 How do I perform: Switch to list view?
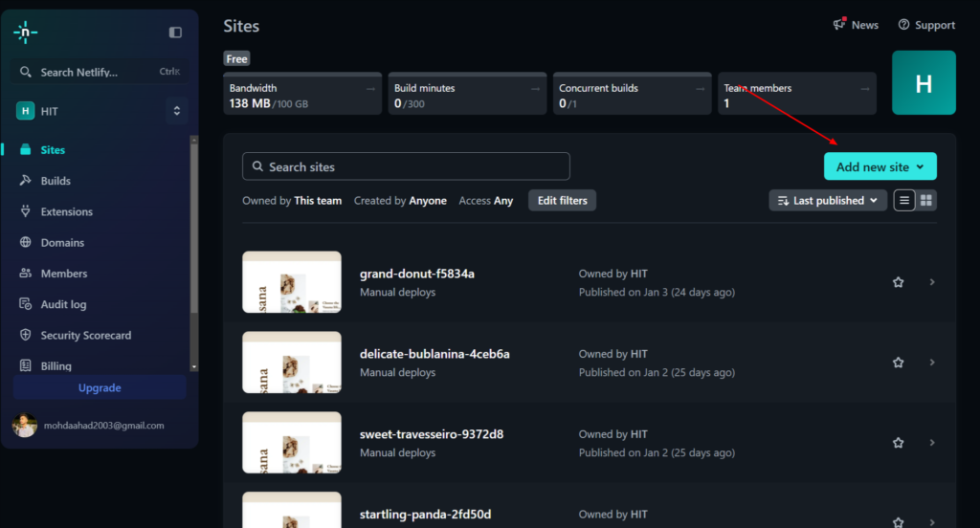904,201
